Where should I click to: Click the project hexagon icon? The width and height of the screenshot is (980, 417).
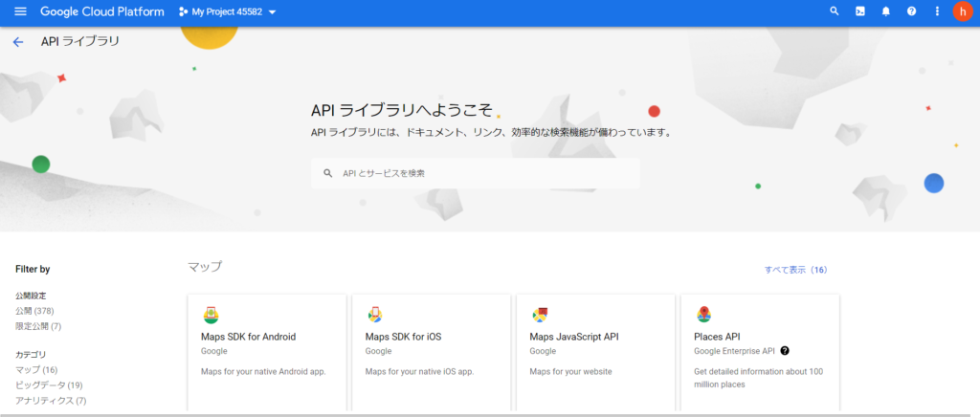coord(183,11)
